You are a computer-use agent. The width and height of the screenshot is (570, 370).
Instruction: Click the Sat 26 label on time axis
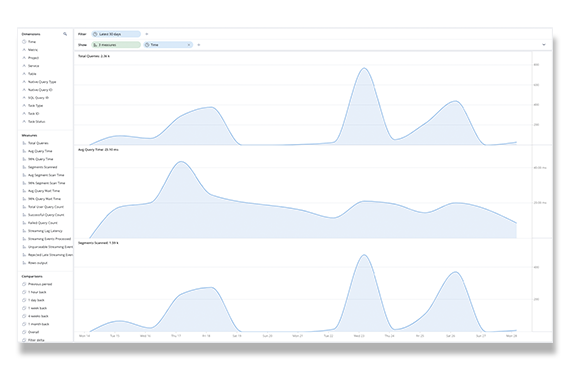pyautogui.click(x=450, y=336)
